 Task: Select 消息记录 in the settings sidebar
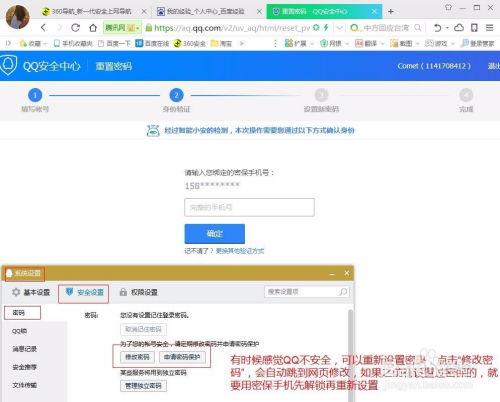click(x=25, y=349)
